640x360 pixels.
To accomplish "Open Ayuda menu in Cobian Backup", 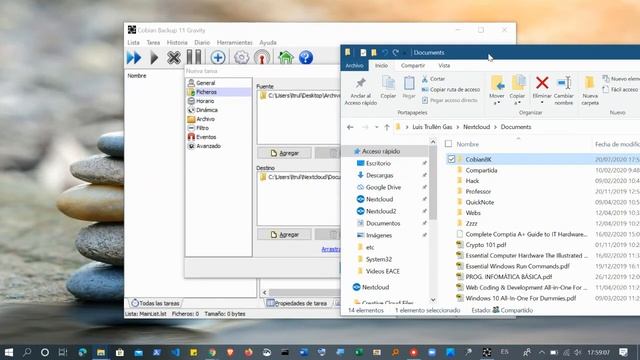I will 268,42.
